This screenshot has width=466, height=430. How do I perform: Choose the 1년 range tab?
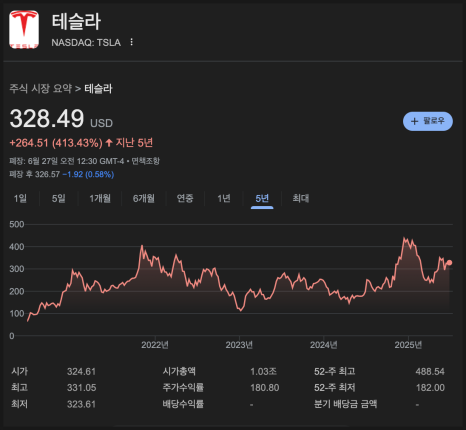pyautogui.click(x=224, y=199)
